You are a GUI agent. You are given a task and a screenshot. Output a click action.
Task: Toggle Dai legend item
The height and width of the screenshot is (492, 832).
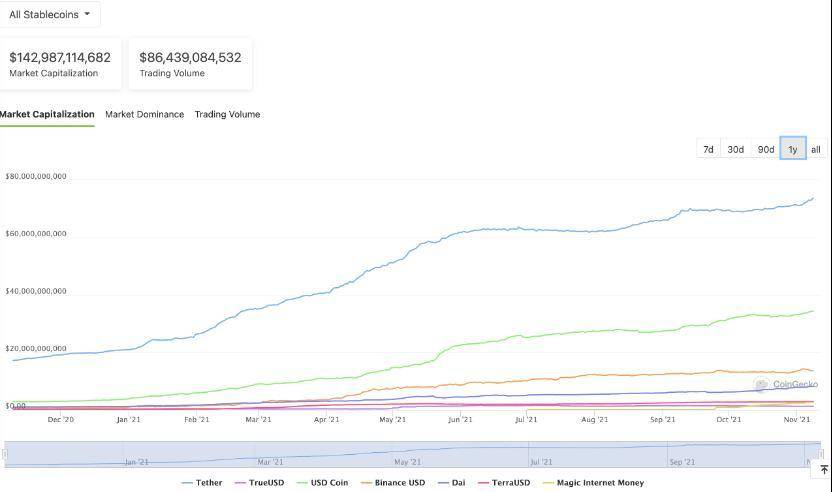[x=452, y=482]
